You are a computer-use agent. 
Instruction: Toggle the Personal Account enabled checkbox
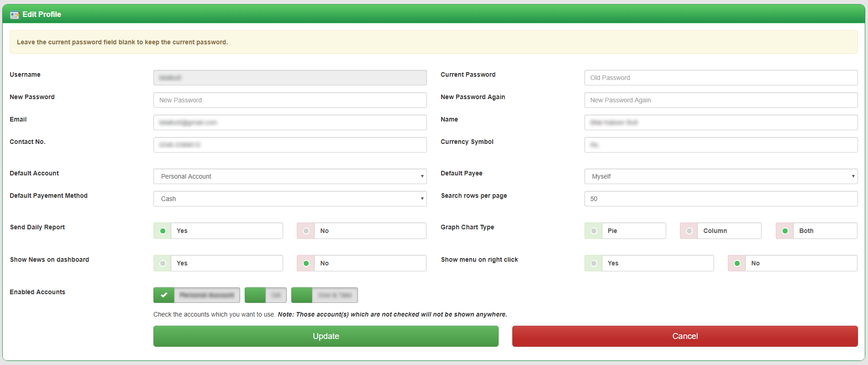click(x=164, y=295)
